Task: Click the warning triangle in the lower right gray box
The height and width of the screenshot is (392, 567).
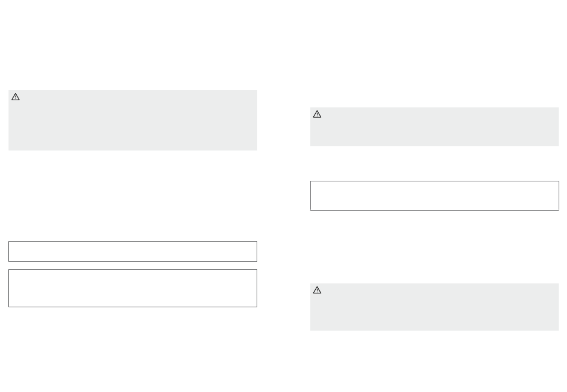Action: point(317,291)
